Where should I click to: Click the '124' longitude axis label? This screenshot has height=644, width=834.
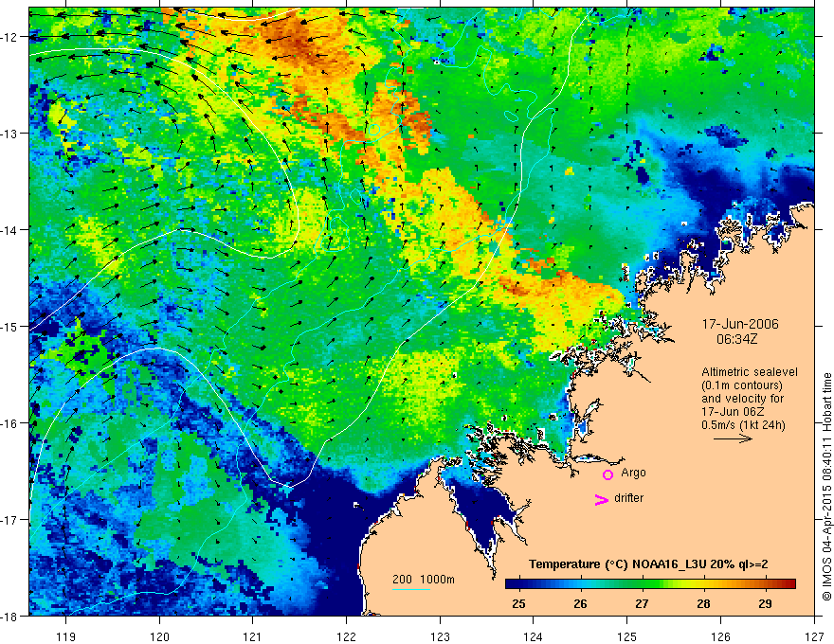click(x=534, y=636)
